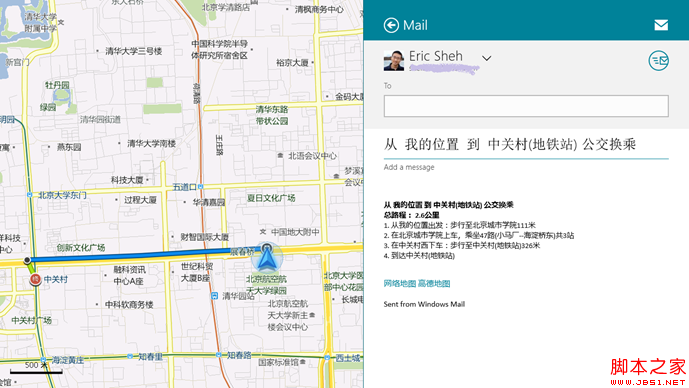The height and width of the screenshot is (388, 689).
Task: Click the 清华东路带状公园 label
Action: coord(272,115)
